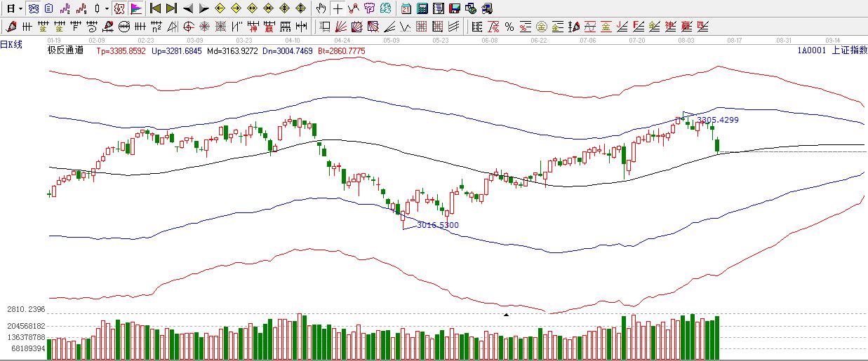Open the calendar icon in toolbar
Image resolution: width=868 pixels, height=361 pixels.
(x=406, y=8)
